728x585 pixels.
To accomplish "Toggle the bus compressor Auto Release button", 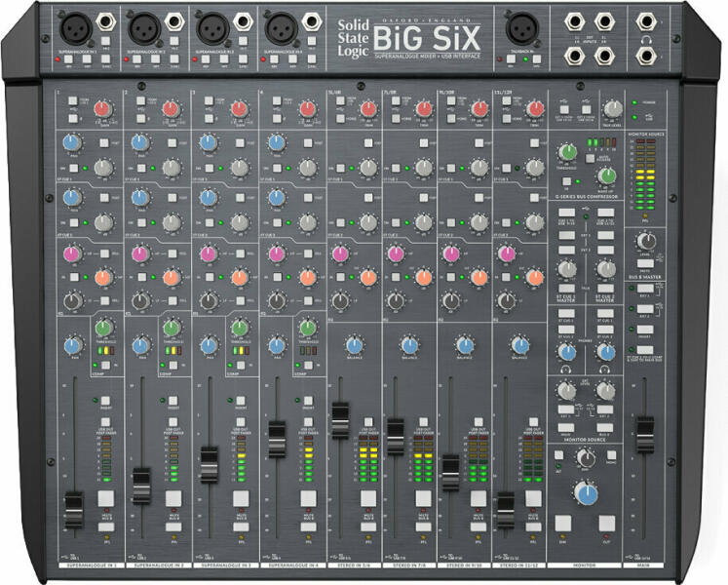I will (590, 159).
